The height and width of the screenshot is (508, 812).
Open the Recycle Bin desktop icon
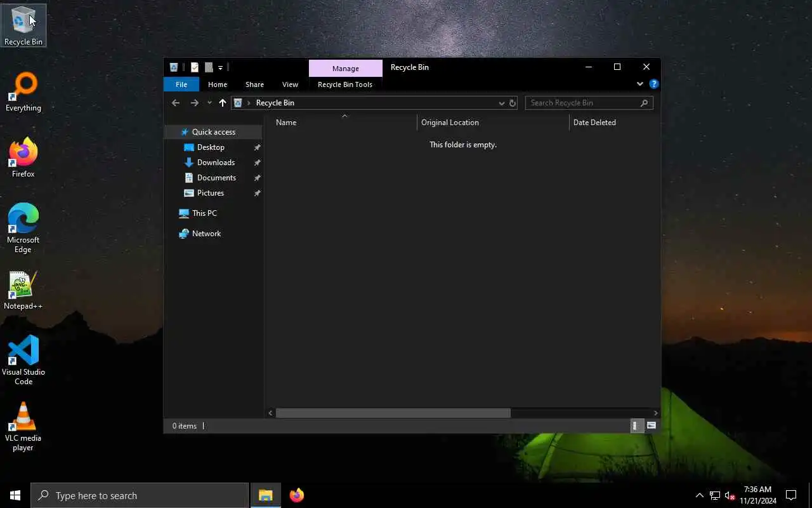(x=23, y=25)
